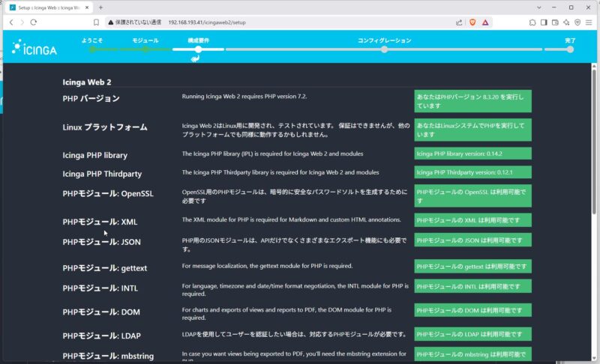Screen dimensions: 600x364
Task: Open the Brave Shields lion icon
Action: [472, 22]
